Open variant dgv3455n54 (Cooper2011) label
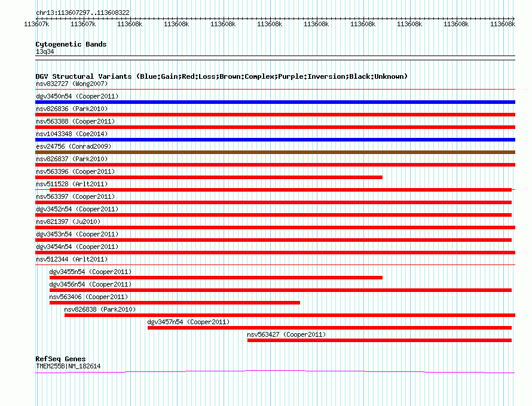The height and width of the screenshot is (406, 532). [90, 272]
